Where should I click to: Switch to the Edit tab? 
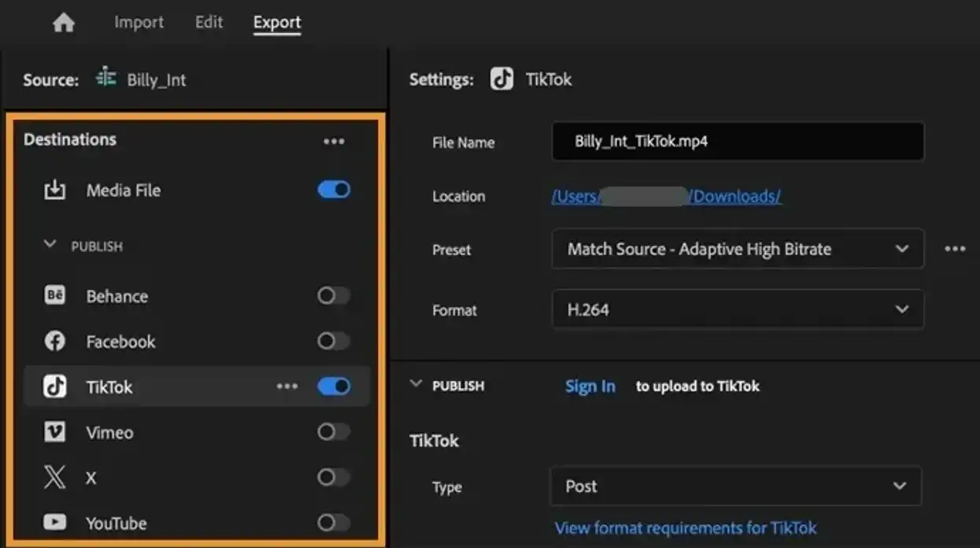click(x=209, y=22)
